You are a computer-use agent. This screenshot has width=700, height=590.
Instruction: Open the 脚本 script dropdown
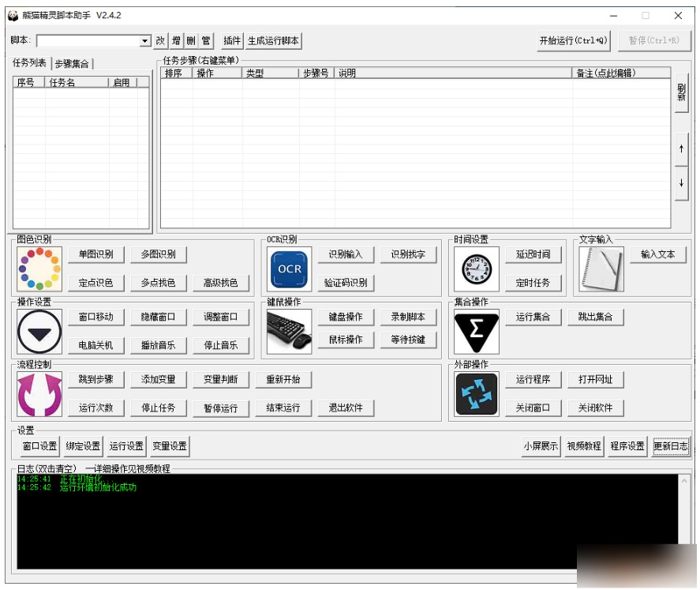pos(144,40)
